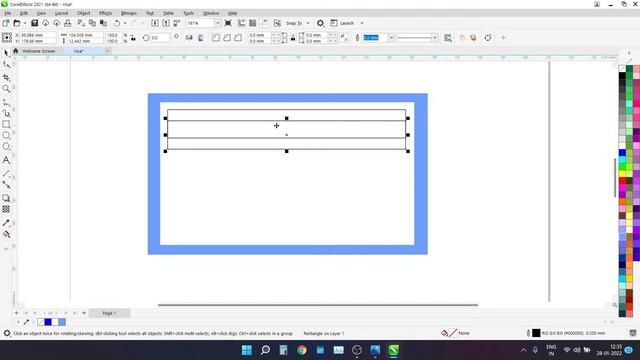The image size is (640, 360).
Task: Click the New document icon
Action: click(6, 23)
